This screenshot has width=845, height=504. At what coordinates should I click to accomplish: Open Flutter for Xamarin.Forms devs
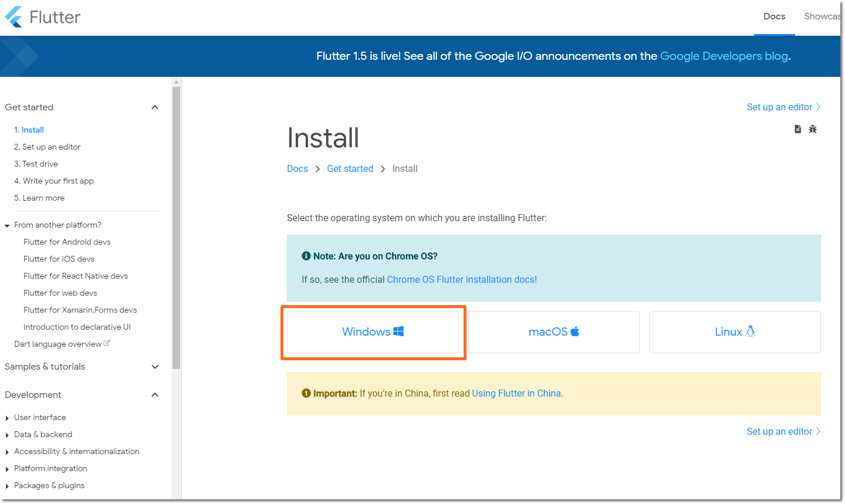click(80, 310)
